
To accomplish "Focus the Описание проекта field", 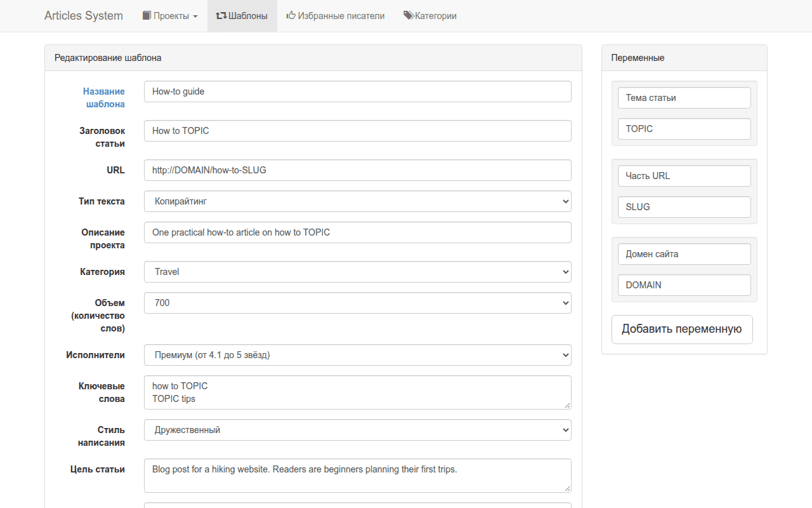I will [x=358, y=232].
